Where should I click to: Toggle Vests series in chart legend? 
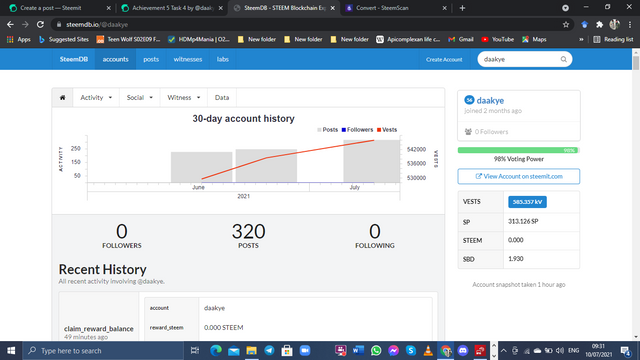coord(387,130)
